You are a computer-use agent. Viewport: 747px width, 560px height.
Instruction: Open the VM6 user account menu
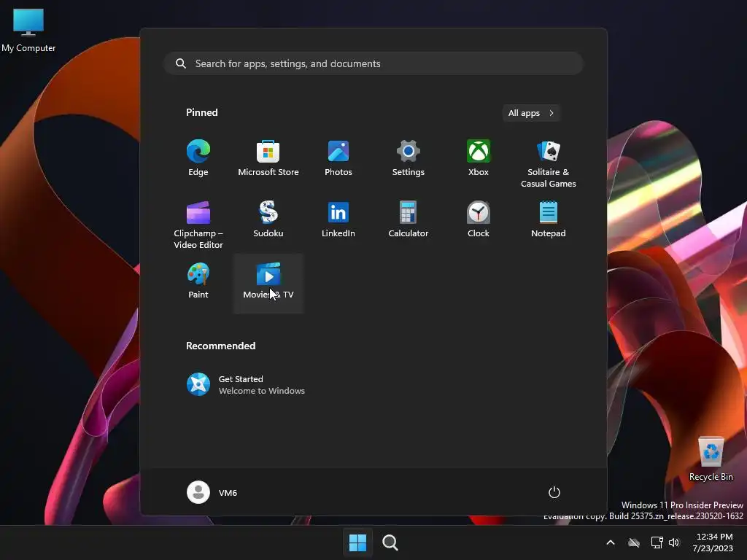[212, 492]
